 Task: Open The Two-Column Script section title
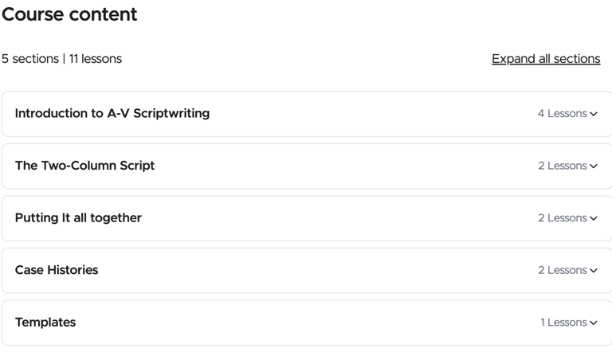coord(84,166)
